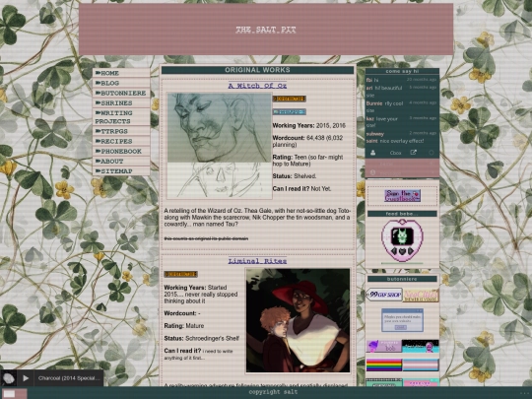532x399 pixels.
Task: Open the HOME navigation link
Action: tap(121, 73)
